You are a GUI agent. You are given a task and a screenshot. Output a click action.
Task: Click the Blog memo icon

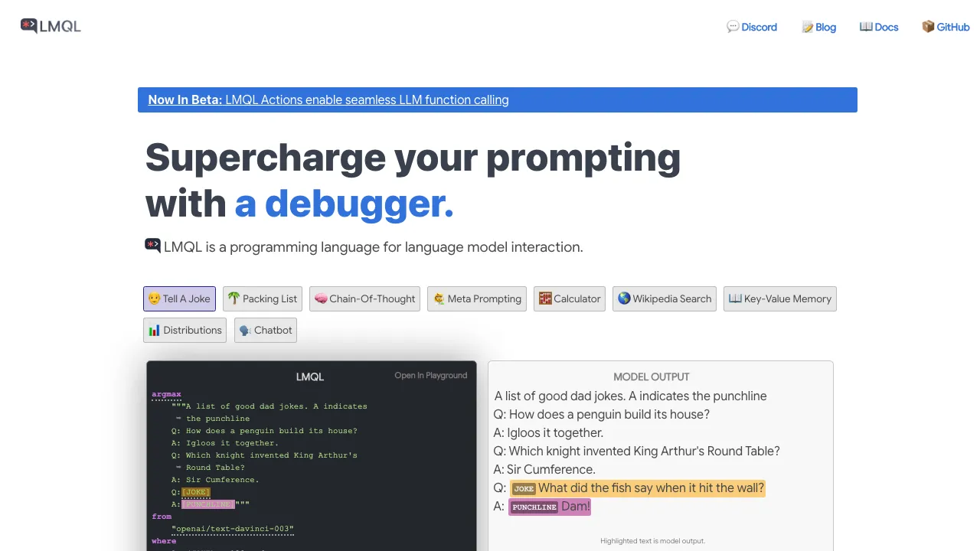(x=807, y=27)
